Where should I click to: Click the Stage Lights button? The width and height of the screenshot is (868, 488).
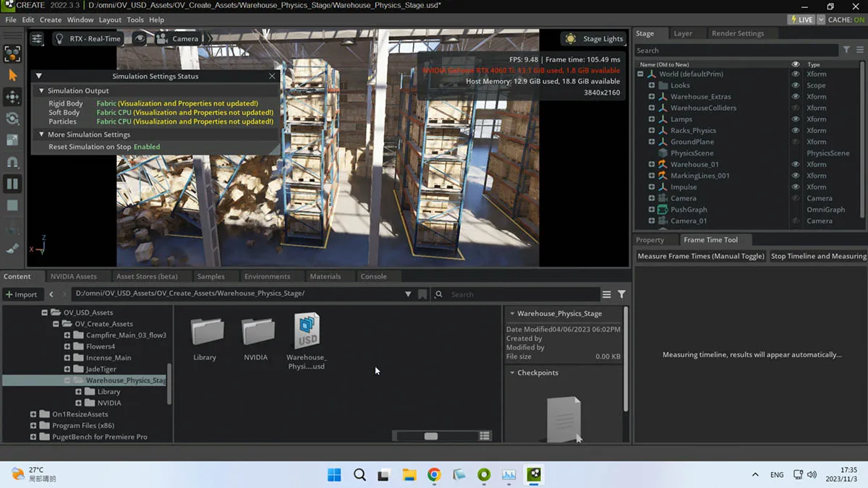click(x=594, y=39)
